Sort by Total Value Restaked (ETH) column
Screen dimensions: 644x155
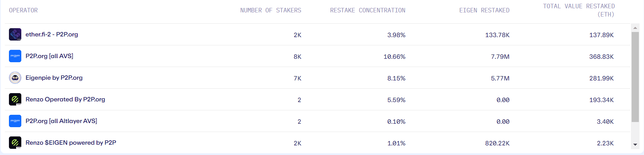pyautogui.click(x=579, y=10)
